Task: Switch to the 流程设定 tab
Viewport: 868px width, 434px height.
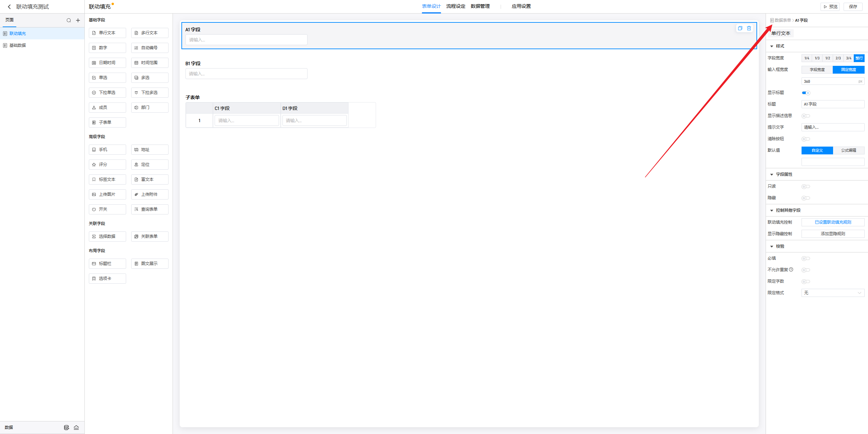Action: [456, 6]
